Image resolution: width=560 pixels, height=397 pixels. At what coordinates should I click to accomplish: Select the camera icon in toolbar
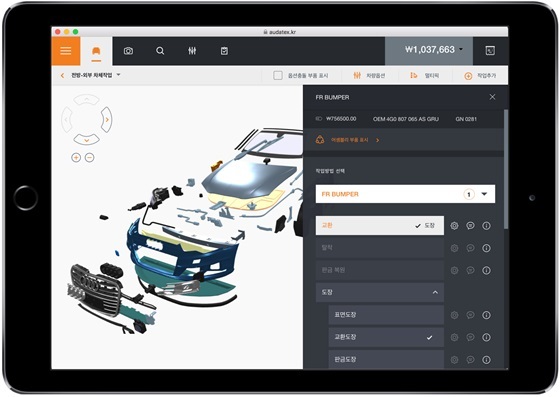click(x=128, y=51)
